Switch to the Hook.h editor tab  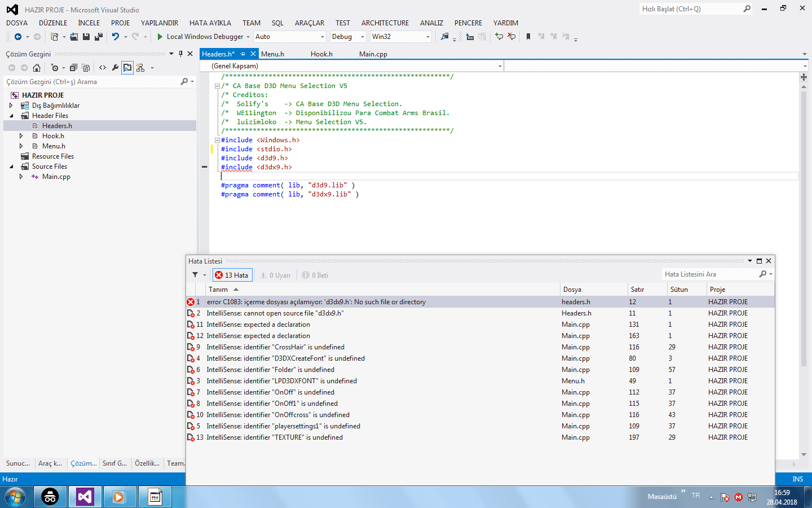pyautogui.click(x=321, y=54)
